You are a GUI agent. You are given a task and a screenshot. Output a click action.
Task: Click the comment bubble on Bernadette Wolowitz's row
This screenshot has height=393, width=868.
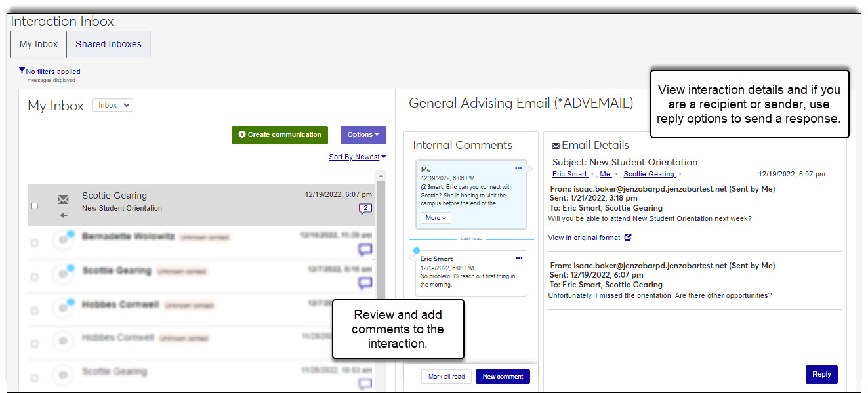tap(365, 249)
